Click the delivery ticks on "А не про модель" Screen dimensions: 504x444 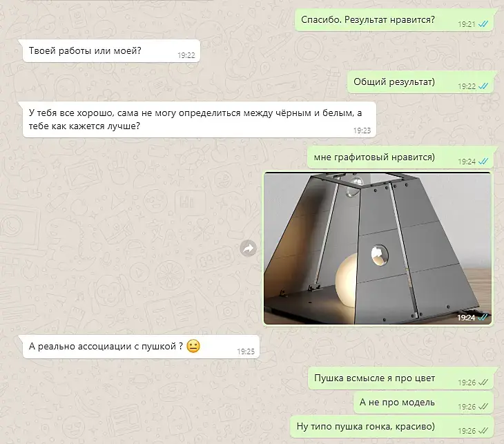[x=483, y=407]
